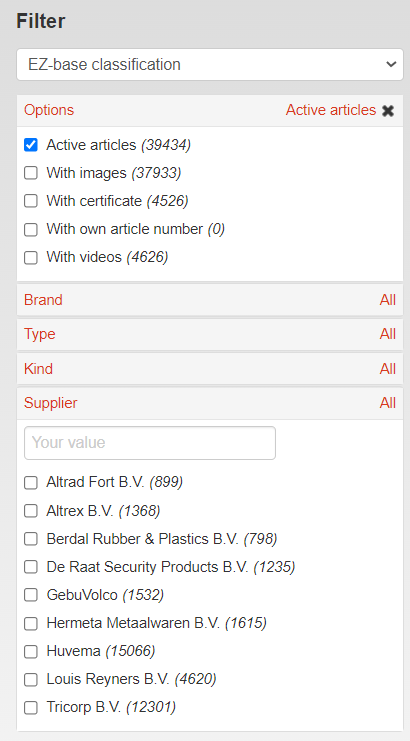Select the GebuVolco supplier checkbox
The image size is (410, 741).
[x=31, y=595]
